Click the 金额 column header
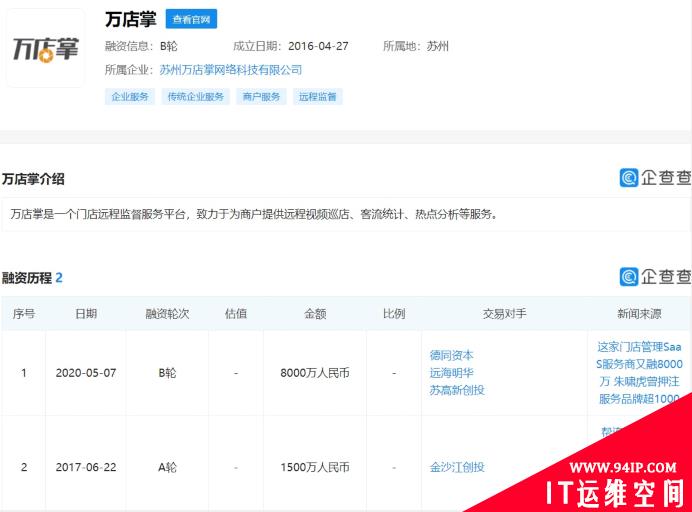The image size is (692, 512). (315, 314)
